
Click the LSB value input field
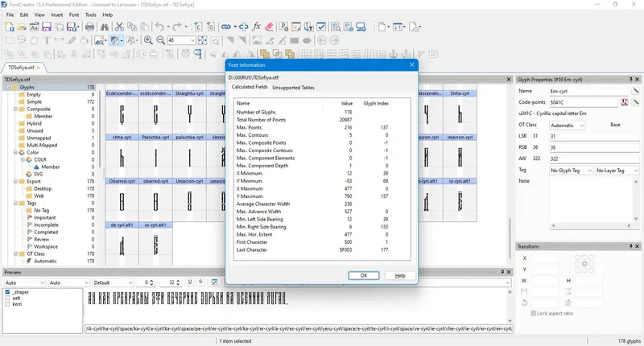pos(594,136)
